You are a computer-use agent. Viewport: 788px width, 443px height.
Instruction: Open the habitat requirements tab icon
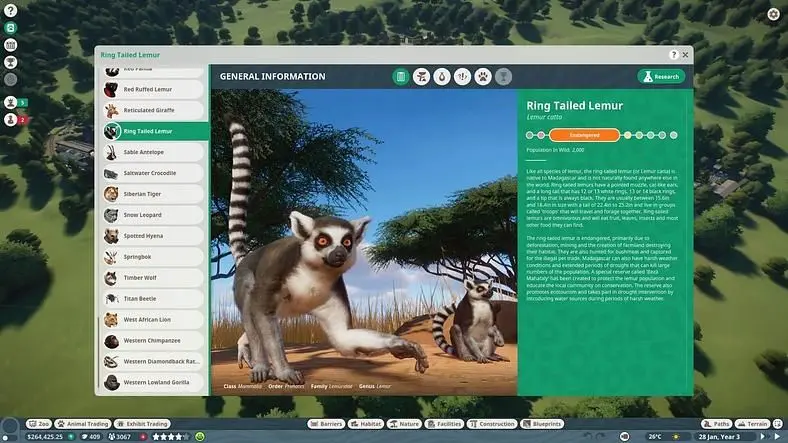pyautogui.click(x=421, y=76)
